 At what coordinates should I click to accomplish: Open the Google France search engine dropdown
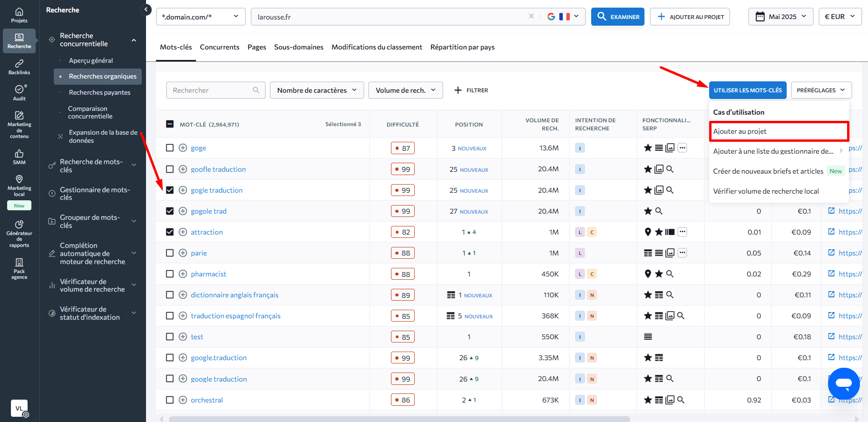click(x=563, y=17)
